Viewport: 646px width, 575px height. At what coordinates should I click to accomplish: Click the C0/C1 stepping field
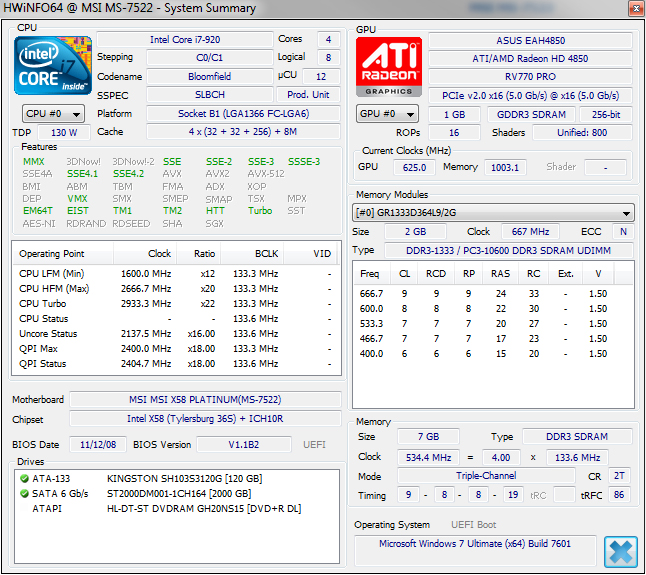click(210, 57)
